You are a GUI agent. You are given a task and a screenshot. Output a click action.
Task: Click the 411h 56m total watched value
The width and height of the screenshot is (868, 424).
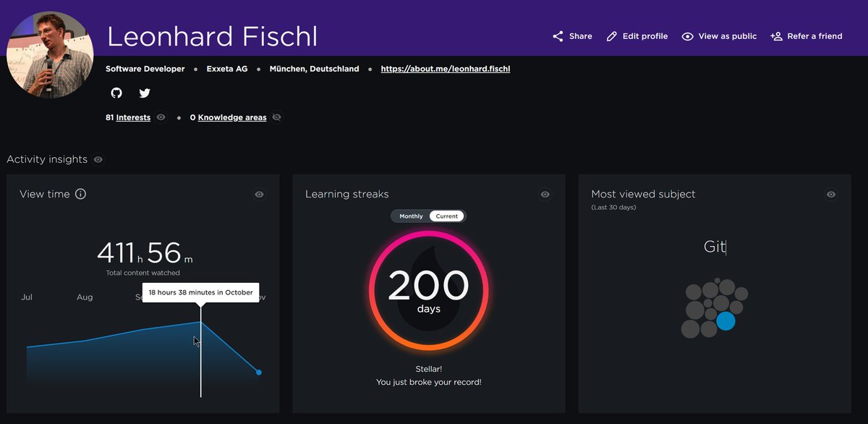145,253
